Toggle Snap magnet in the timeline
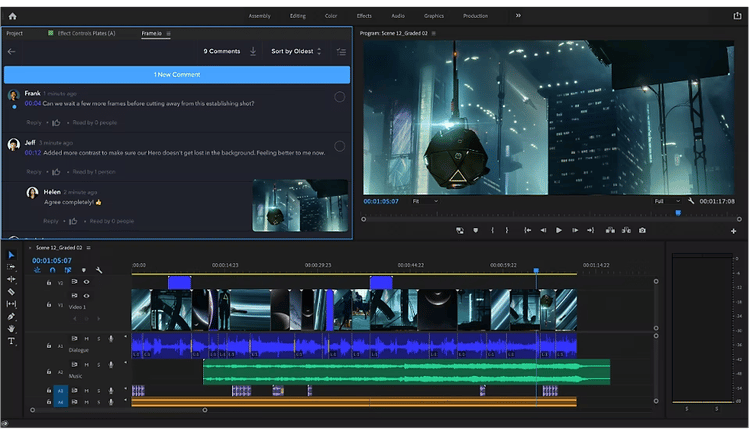 [53, 270]
